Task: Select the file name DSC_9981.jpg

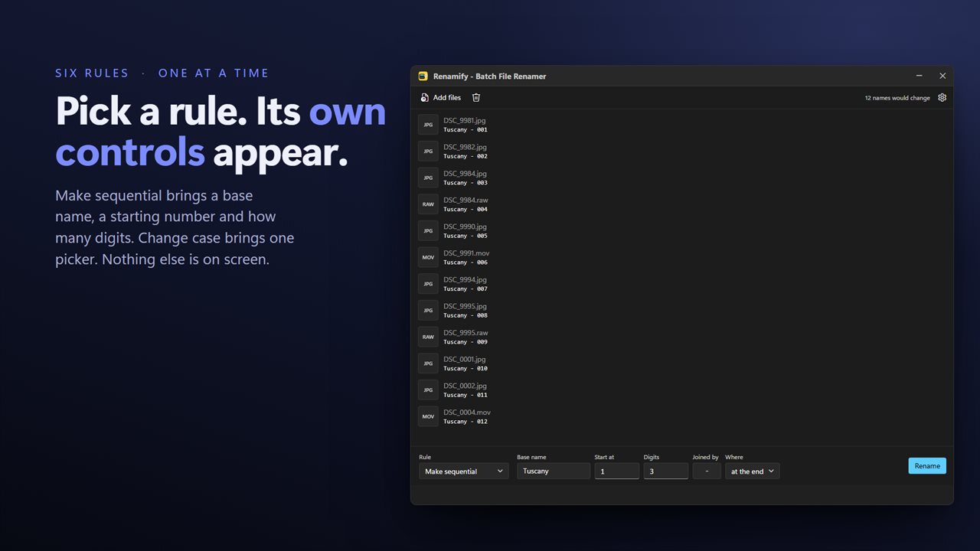Action: 464,120
